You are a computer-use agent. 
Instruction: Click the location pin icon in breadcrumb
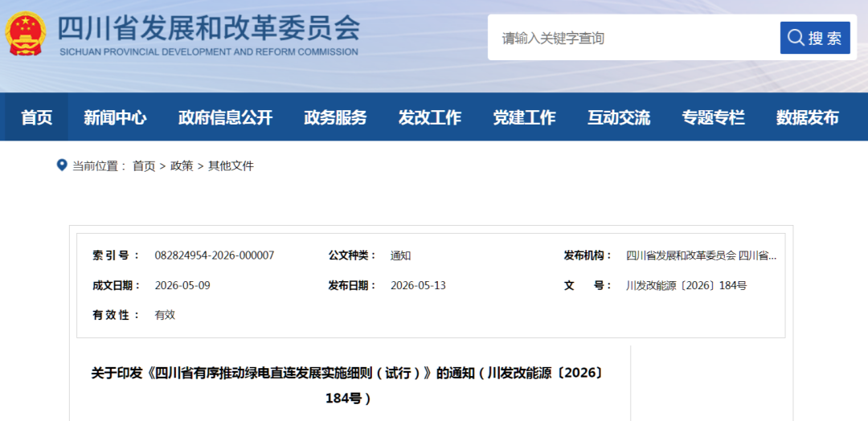pyautogui.click(x=62, y=165)
